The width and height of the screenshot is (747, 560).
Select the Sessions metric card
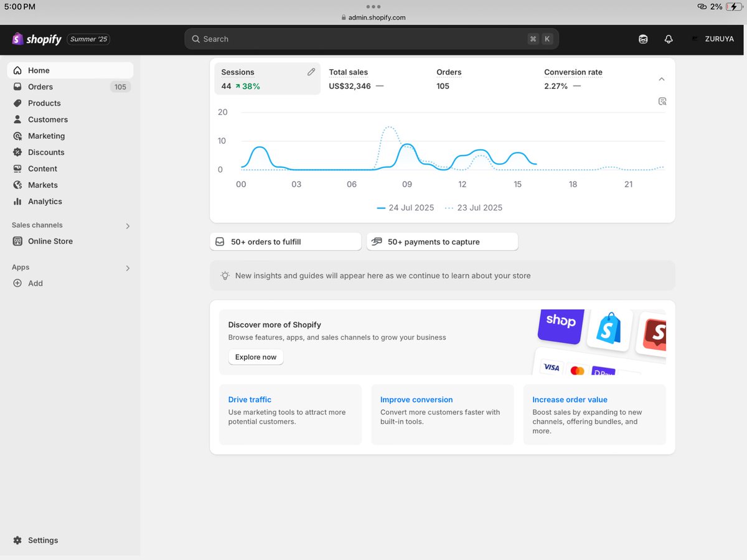pyautogui.click(x=268, y=78)
